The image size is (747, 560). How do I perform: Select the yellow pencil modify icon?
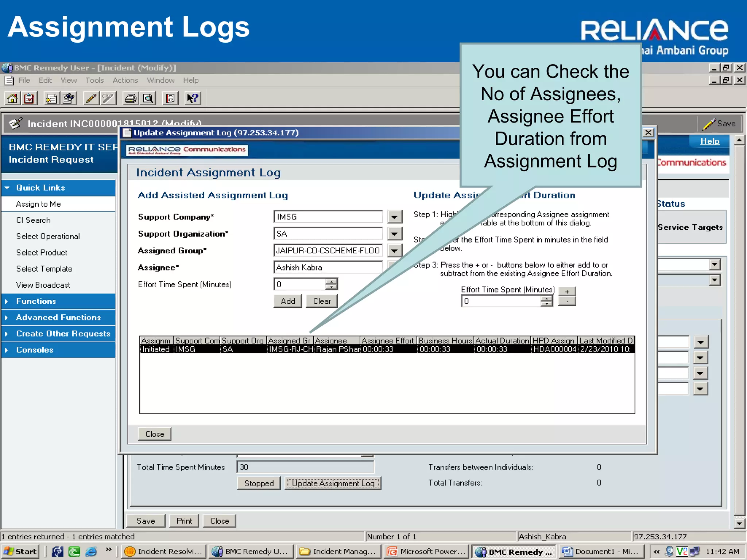[91, 98]
